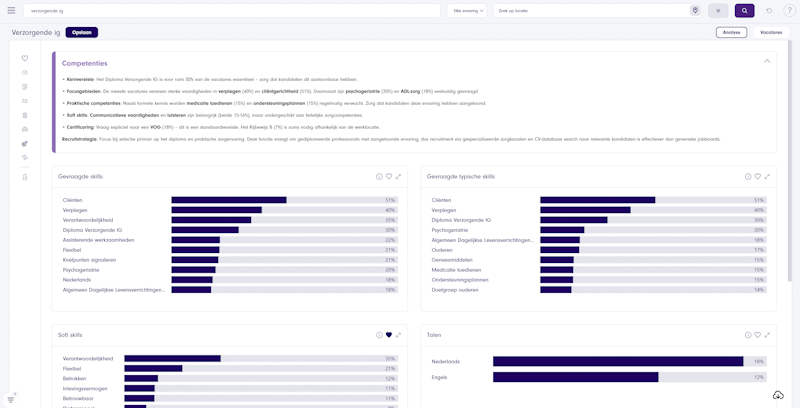Click the Opslaan button
The height and width of the screenshot is (408, 800).
82,32
